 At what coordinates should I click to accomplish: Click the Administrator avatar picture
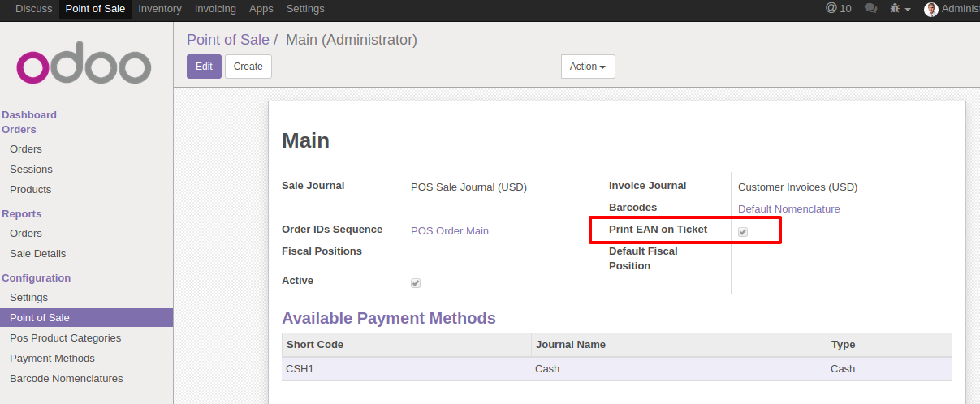(931, 9)
